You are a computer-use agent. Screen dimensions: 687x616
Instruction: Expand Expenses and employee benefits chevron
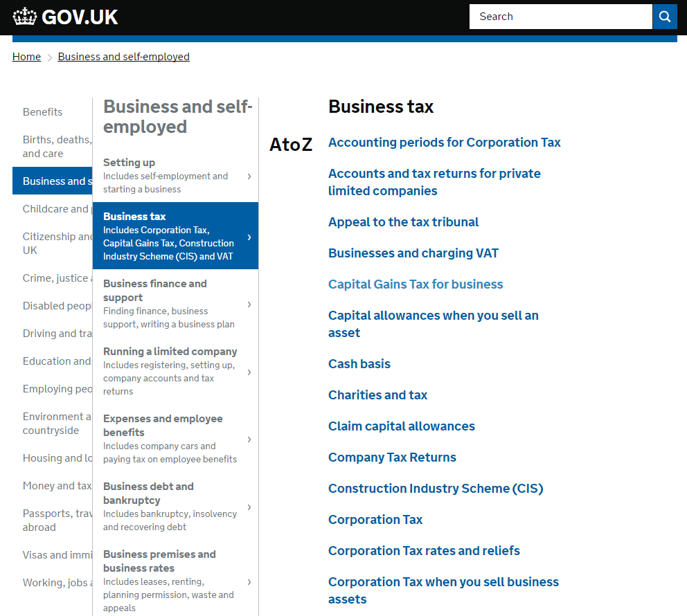(249, 440)
